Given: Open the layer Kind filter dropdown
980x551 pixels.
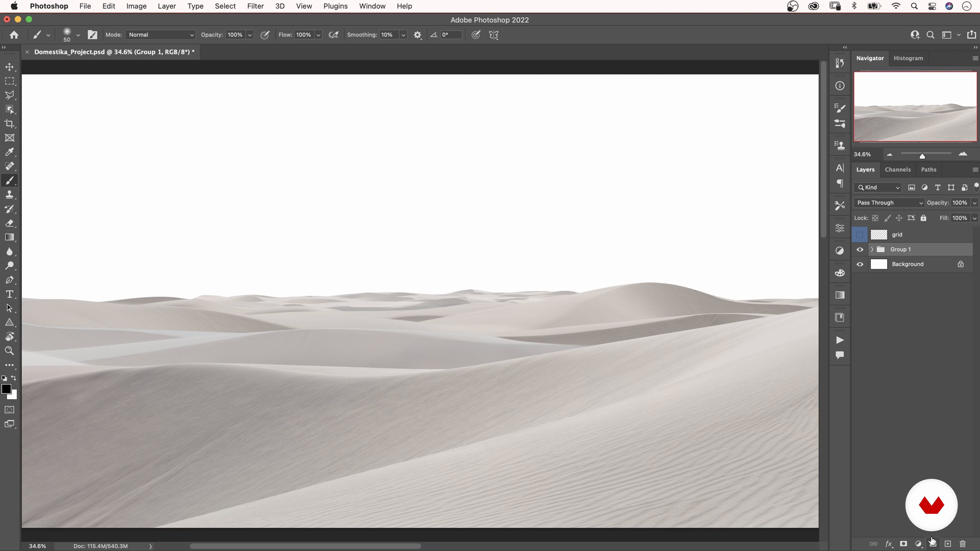Looking at the screenshot, I should (x=878, y=187).
